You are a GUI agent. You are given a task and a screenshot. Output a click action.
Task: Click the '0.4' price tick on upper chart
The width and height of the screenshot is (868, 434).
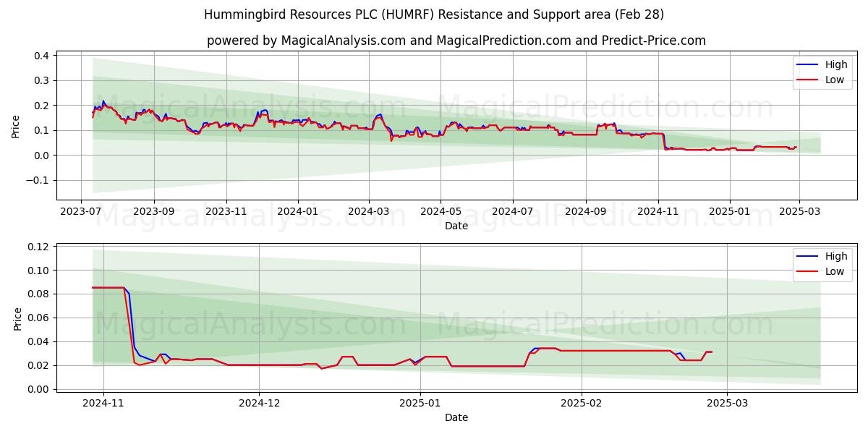click(x=42, y=56)
